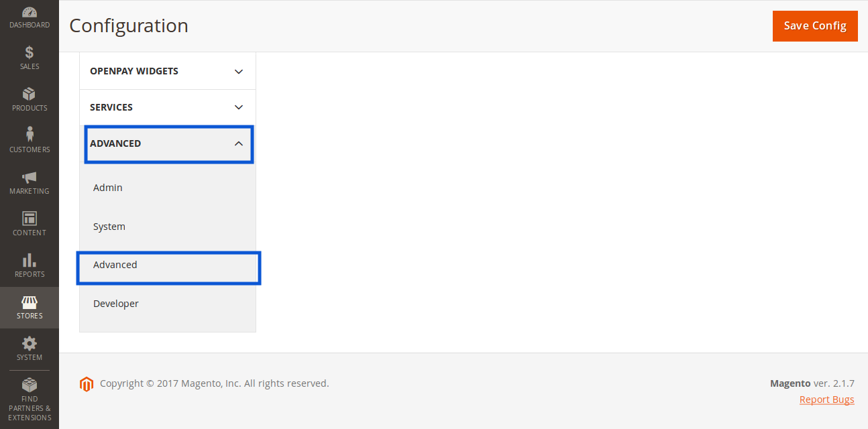Select the Admin config item
This screenshot has height=429, width=868.
pos(108,188)
